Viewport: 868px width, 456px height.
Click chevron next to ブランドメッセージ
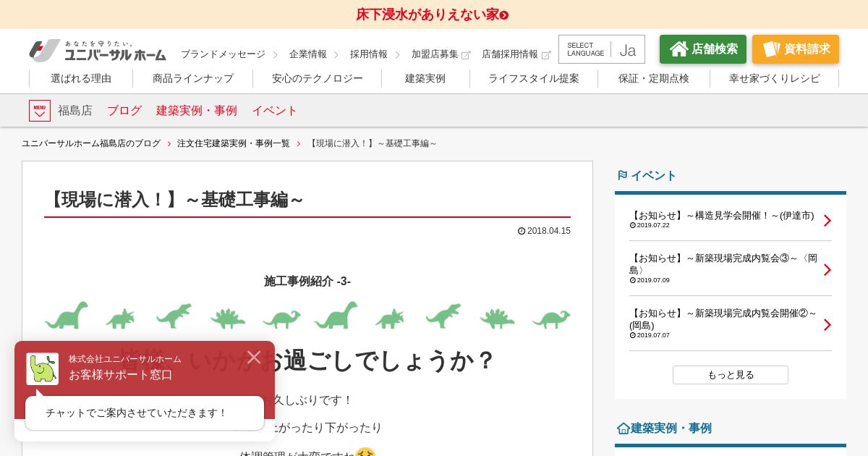(275, 55)
